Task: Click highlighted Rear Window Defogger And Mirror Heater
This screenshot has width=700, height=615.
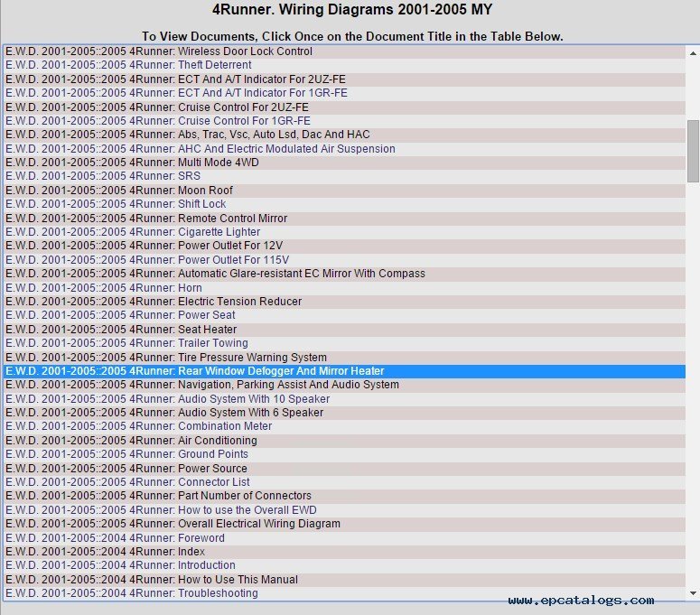Action: [344, 371]
